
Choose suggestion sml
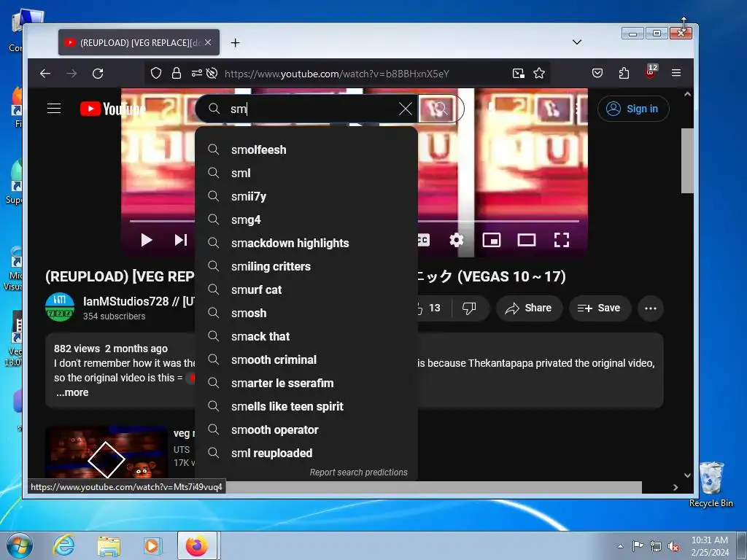click(x=306, y=173)
